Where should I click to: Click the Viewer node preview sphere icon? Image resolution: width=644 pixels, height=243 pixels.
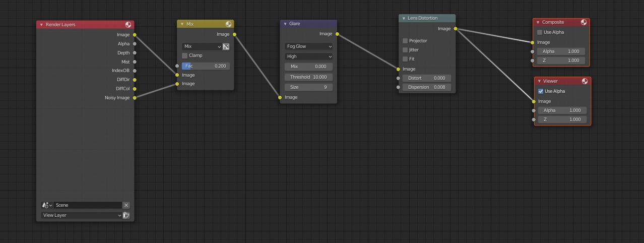585,81
